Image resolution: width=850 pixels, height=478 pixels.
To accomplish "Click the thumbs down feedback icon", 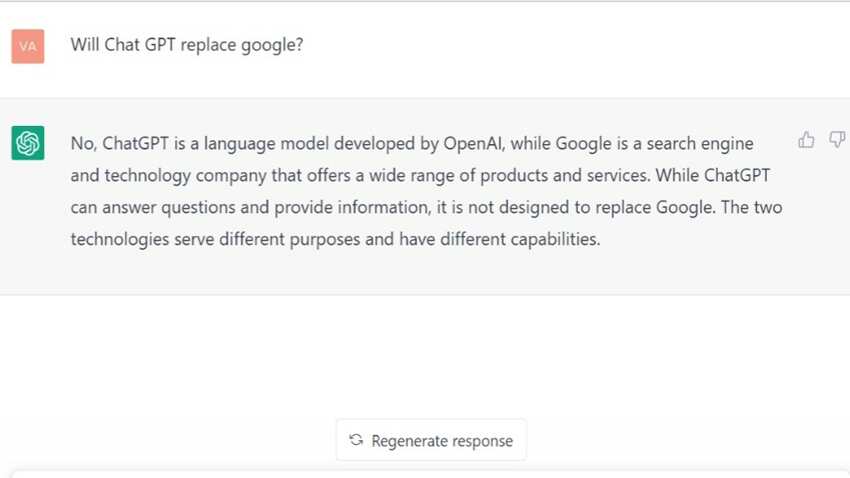I will [838, 140].
